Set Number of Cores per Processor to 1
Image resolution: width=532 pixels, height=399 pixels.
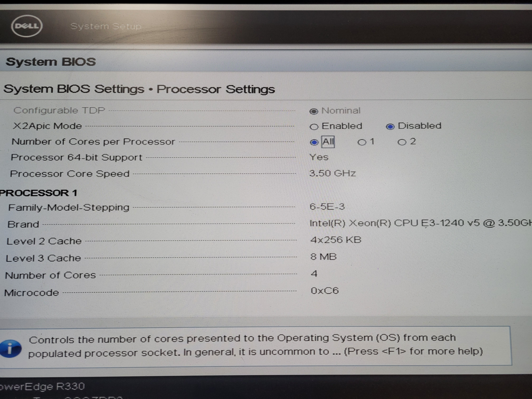click(x=362, y=142)
